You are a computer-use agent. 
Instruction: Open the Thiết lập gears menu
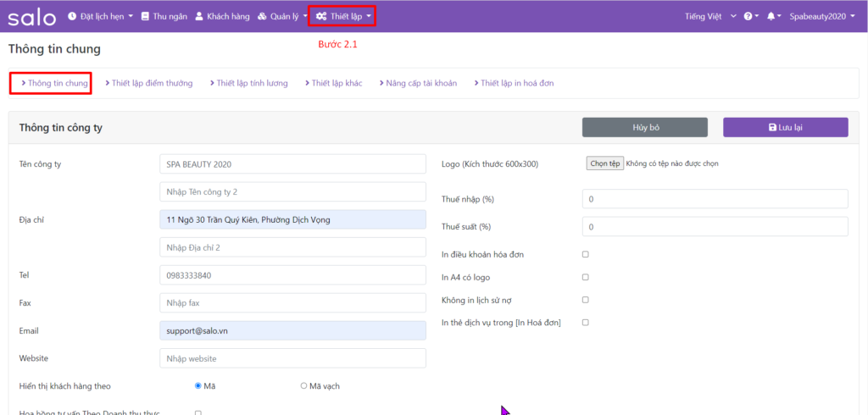[342, 16]
